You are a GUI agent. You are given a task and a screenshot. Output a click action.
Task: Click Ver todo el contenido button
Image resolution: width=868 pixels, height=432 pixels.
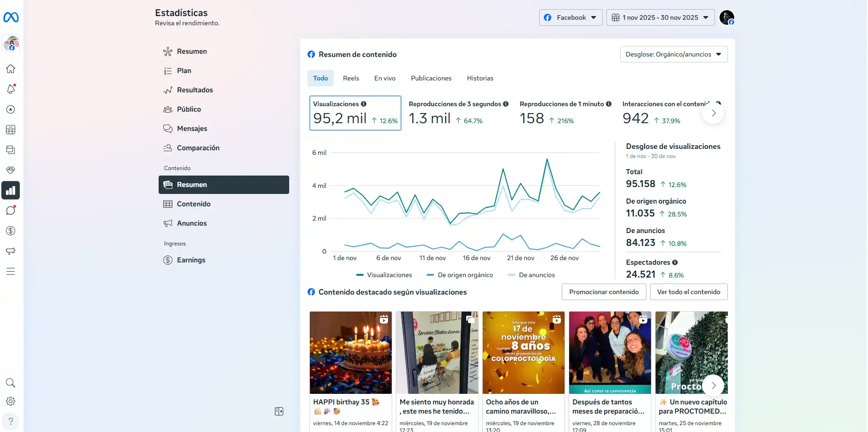pyautogui.click(x=688, y=292)
